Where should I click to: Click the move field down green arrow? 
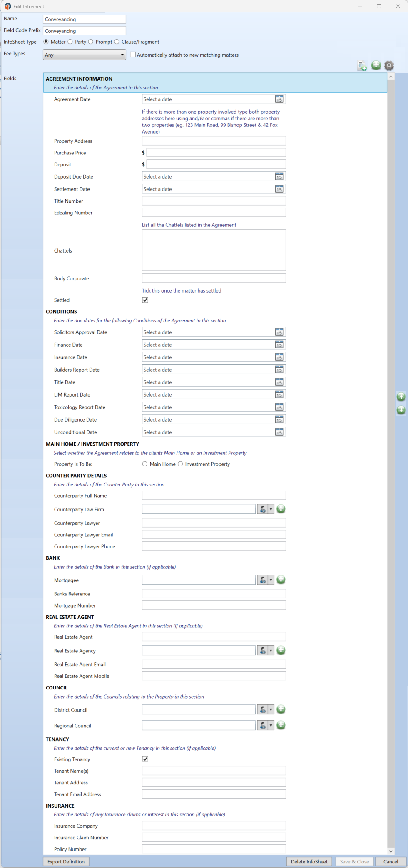(401, 410)
